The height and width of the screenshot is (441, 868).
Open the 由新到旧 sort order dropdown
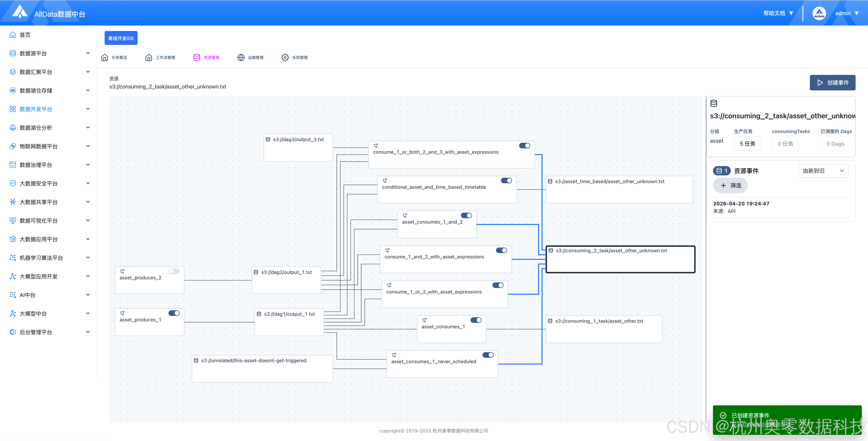click(823, 171)
